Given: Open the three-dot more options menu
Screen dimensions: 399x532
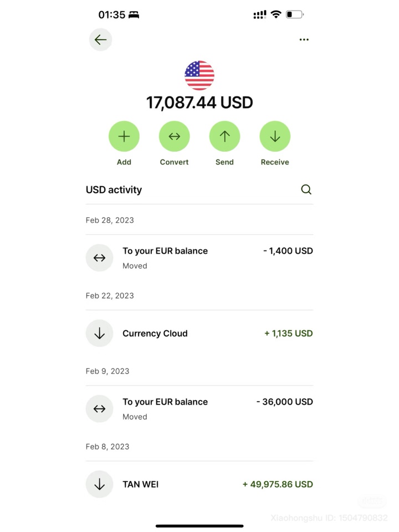Looking at the screenshot, I should (x=304, y=40).
